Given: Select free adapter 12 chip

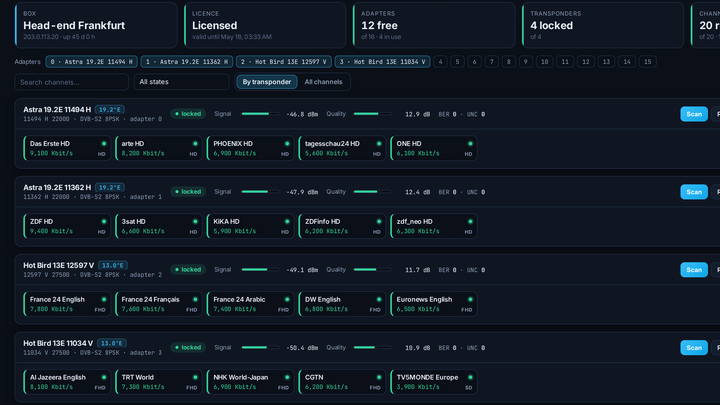Looking at the screenshot, I should click(586, 62).
